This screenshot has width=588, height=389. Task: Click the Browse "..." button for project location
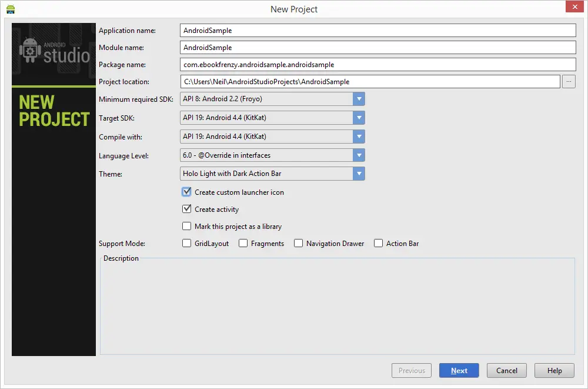click(568, 81)
